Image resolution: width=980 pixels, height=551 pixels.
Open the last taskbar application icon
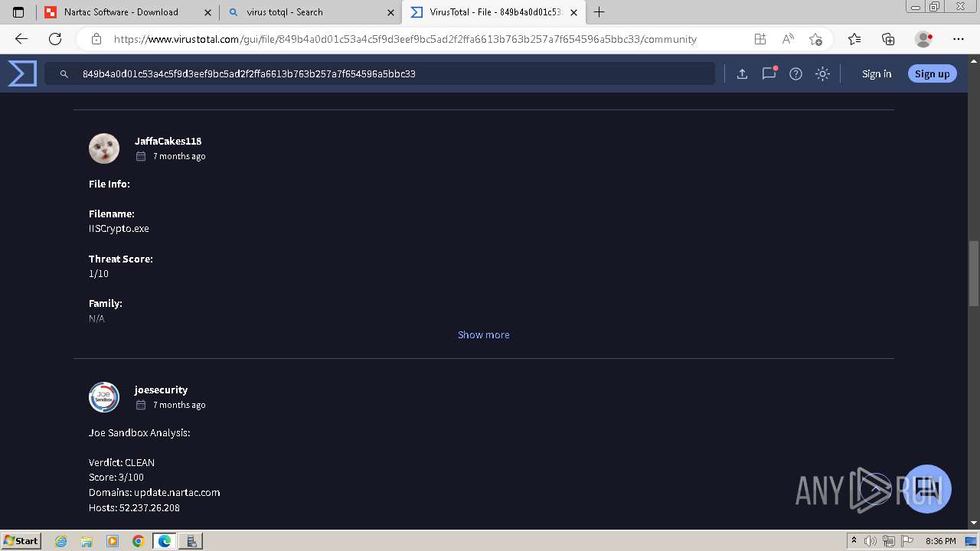click(x=191, y=541)
